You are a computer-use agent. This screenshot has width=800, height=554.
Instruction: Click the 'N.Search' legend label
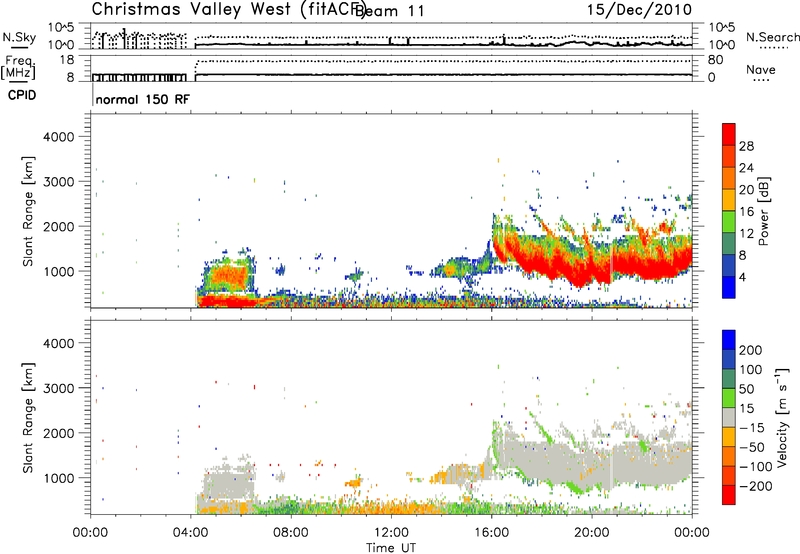tap(772, 37)
